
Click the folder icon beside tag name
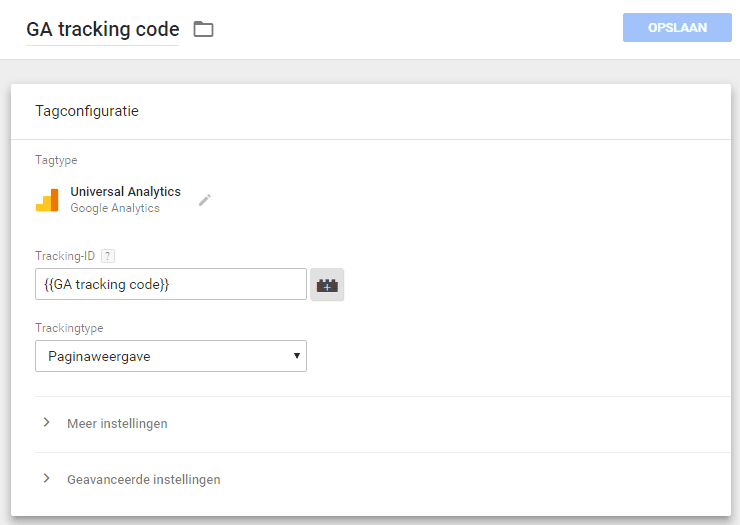(203, 29)
